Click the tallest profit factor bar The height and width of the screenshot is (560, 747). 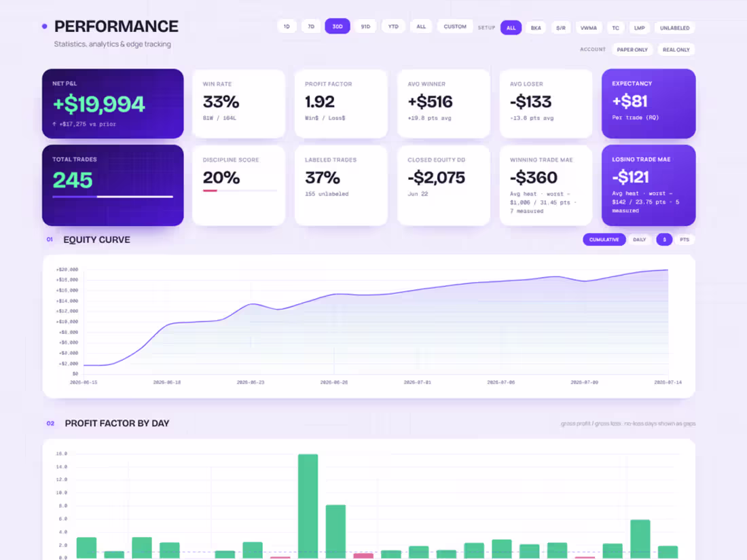pyautogui.click(x=308, y=506)
